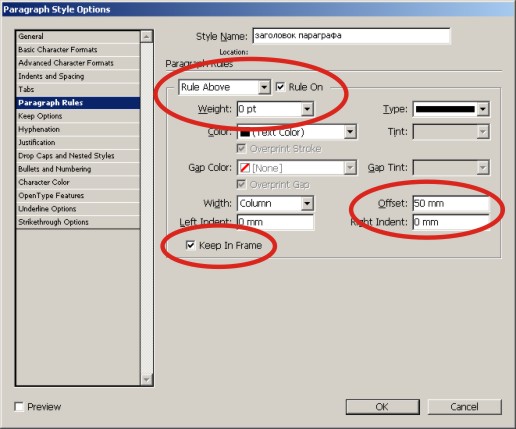The height and width of the screenshot is (429, 516).
Task: Click the black line Type preview
Action: click(445, 109)
